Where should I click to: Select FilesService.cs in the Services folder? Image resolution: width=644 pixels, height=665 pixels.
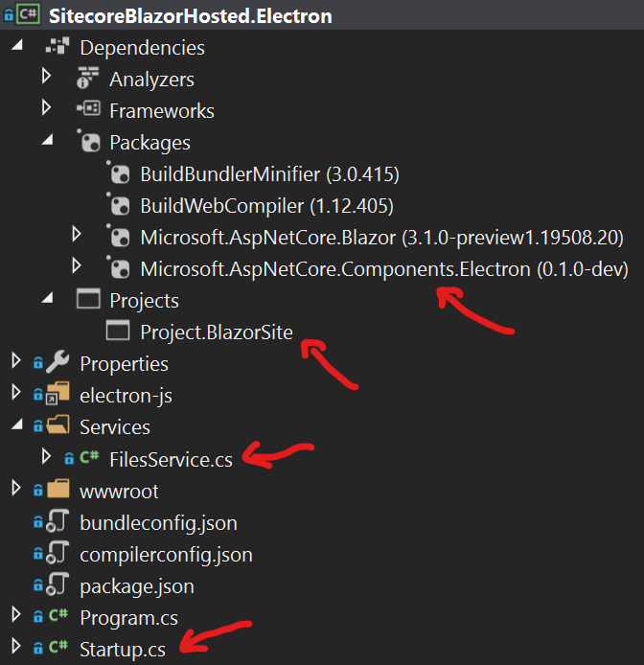(x=171, y=460)
